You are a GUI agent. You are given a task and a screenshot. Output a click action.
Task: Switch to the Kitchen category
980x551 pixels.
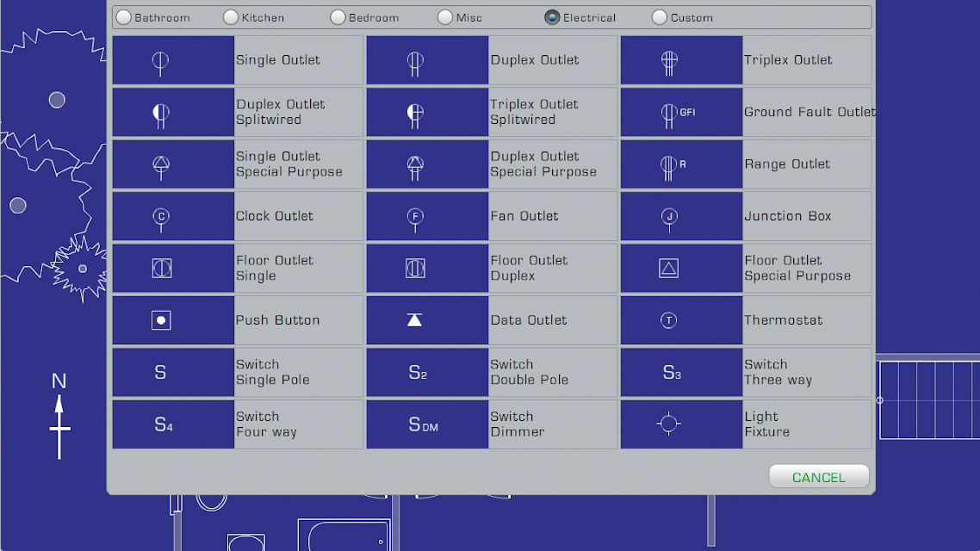tap(232, 17)
